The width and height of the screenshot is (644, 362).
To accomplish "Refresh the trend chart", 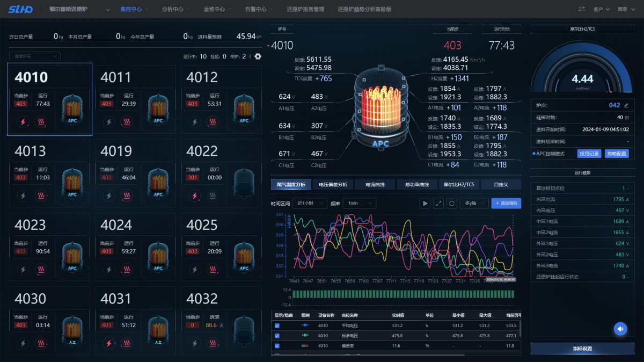I will coord(452,204).
